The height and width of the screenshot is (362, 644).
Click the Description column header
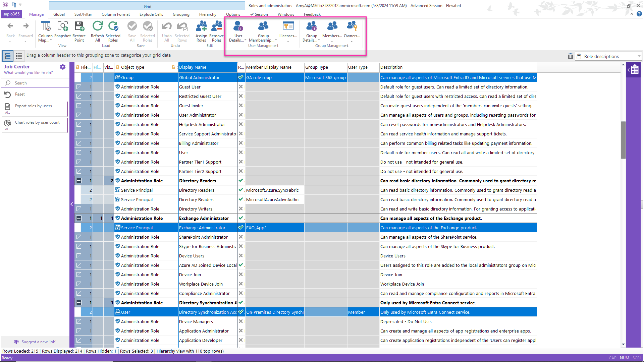pyautogui.click(x=458, y=67)
